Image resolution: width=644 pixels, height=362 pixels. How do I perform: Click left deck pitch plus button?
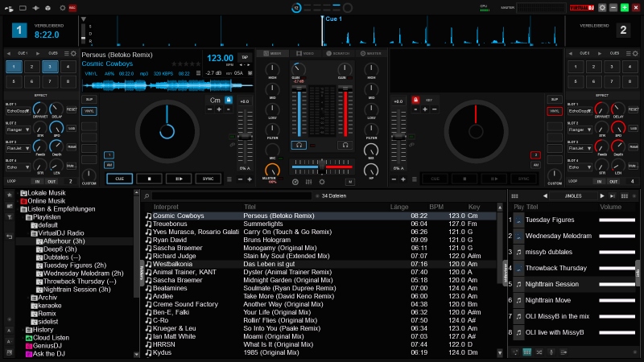250,179
